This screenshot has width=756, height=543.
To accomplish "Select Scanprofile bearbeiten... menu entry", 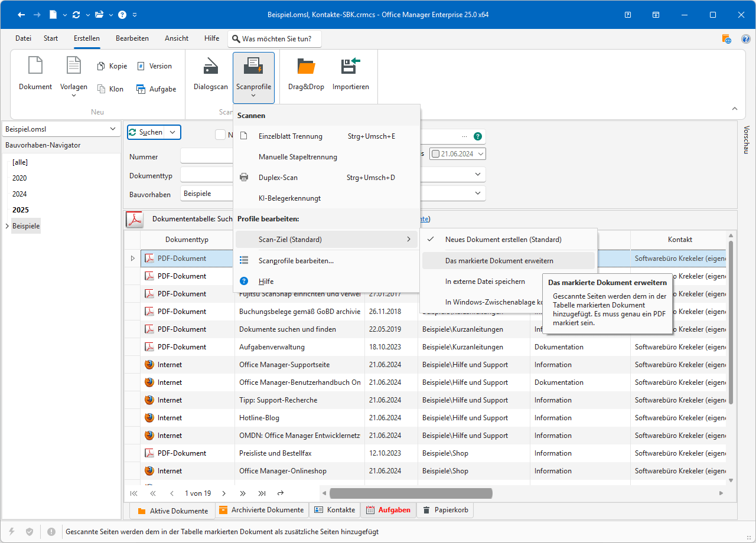I will (296, 261).
